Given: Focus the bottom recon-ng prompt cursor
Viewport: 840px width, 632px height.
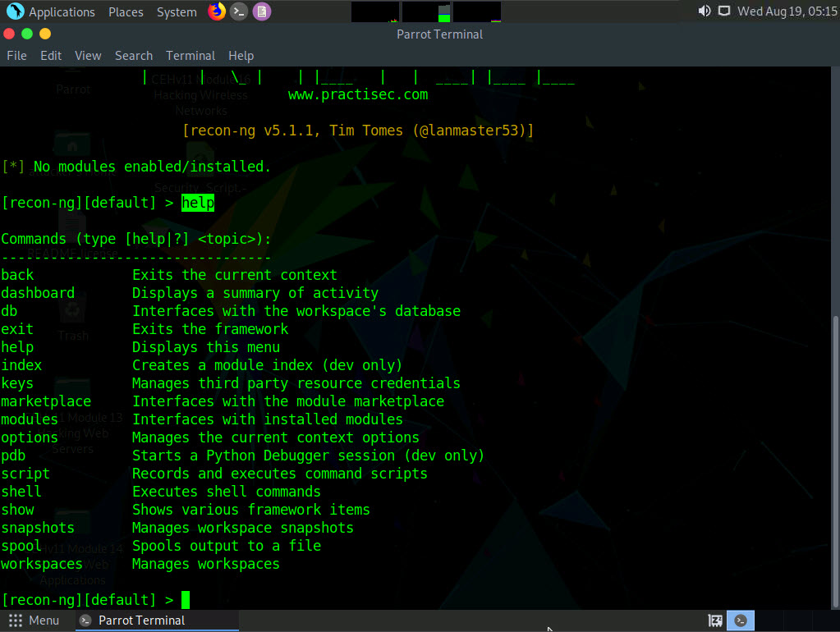Looking at the screenshot, I should (186, 600).
